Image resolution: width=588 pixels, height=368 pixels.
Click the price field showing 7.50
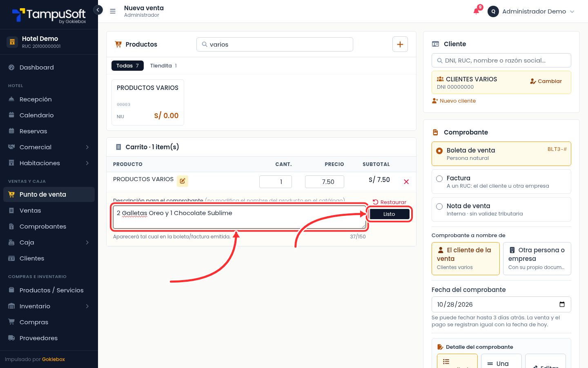point(325,182)
